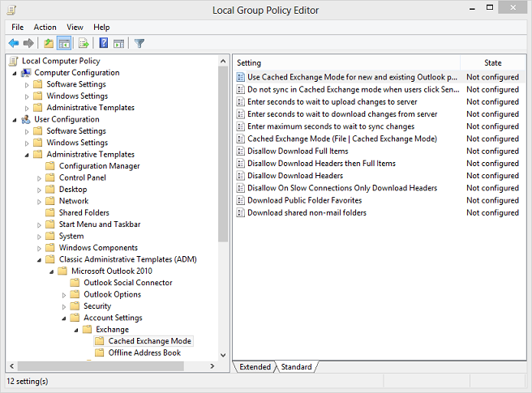Click folder icon next to Configuration Manager
The width and height of the screenshot is (532, 393).
point(50,166)
